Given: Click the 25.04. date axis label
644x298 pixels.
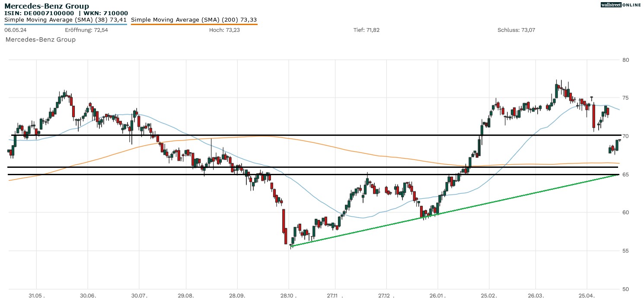Looking at the screenshot, I should [x=587, y=295].
